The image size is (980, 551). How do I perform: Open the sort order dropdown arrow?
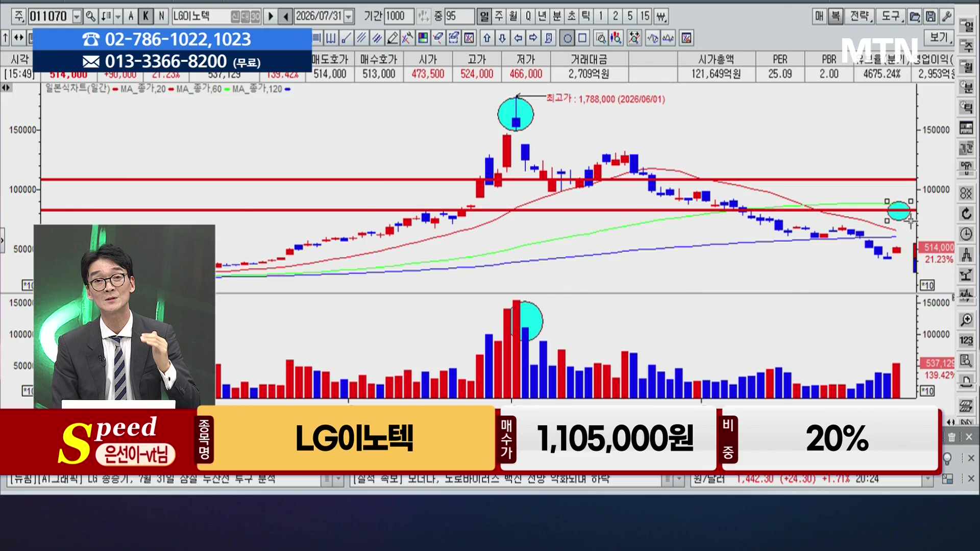(x=118, y=17)
